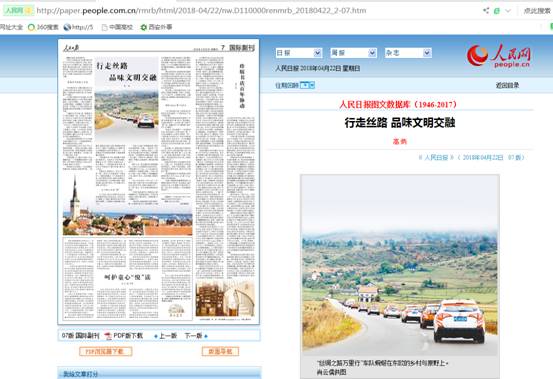Open the 360搜索 bookmark

43,27
